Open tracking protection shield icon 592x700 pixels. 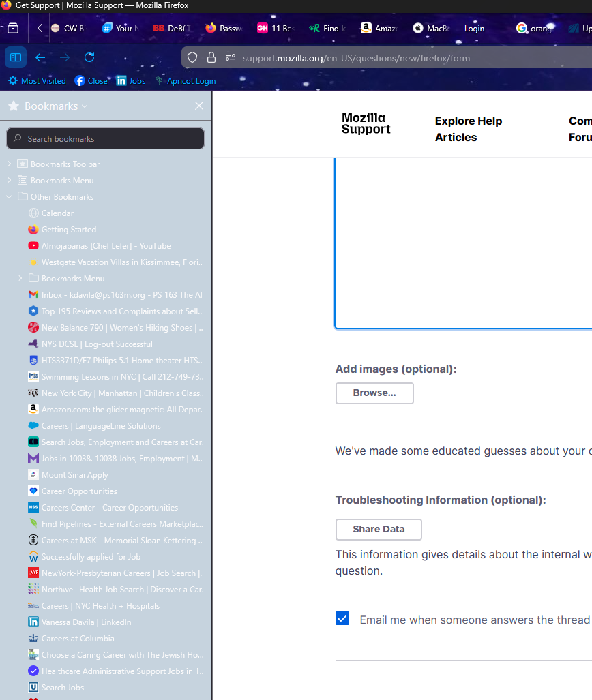click(192, 57)
